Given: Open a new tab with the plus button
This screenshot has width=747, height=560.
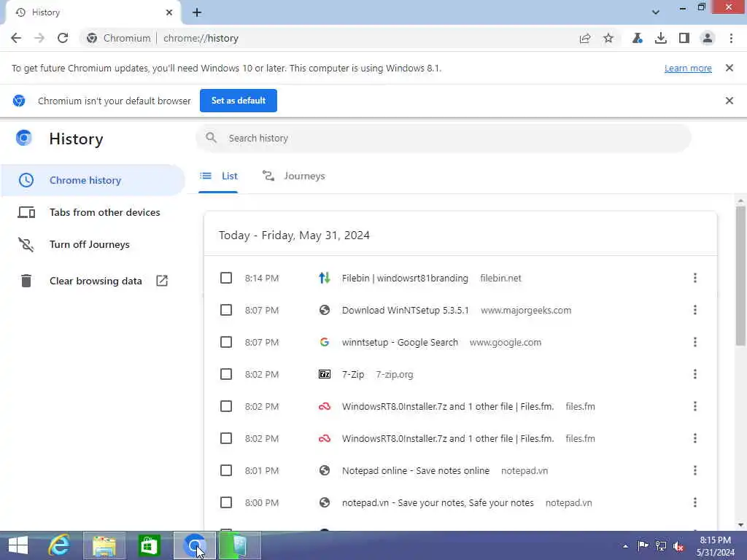Looking at the screenshot, I should (197, 13).
